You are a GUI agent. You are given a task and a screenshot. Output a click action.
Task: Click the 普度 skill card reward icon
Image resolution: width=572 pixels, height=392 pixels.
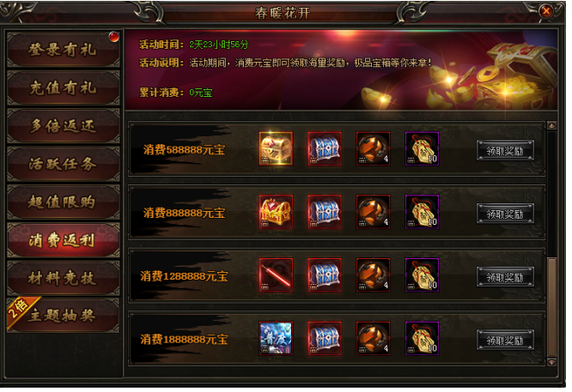tap(276, 338)
